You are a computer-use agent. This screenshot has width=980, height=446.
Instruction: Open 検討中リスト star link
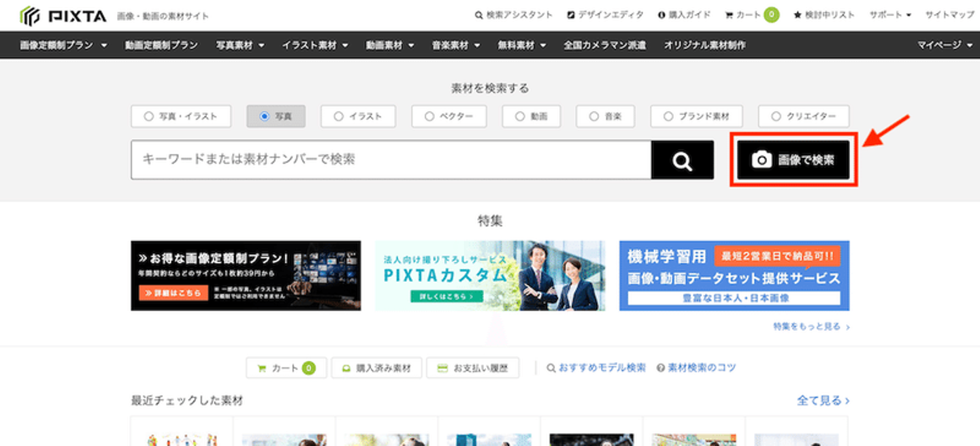pyautogui.click(x=824, y=15)
